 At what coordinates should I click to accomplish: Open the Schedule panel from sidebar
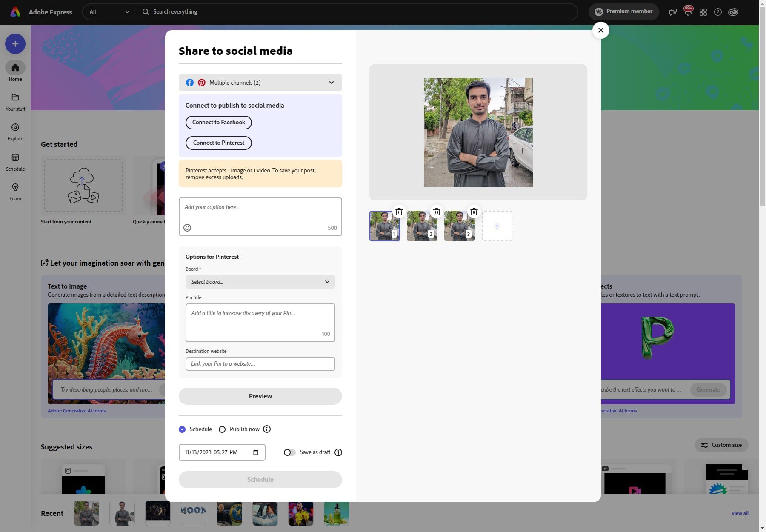15,161
